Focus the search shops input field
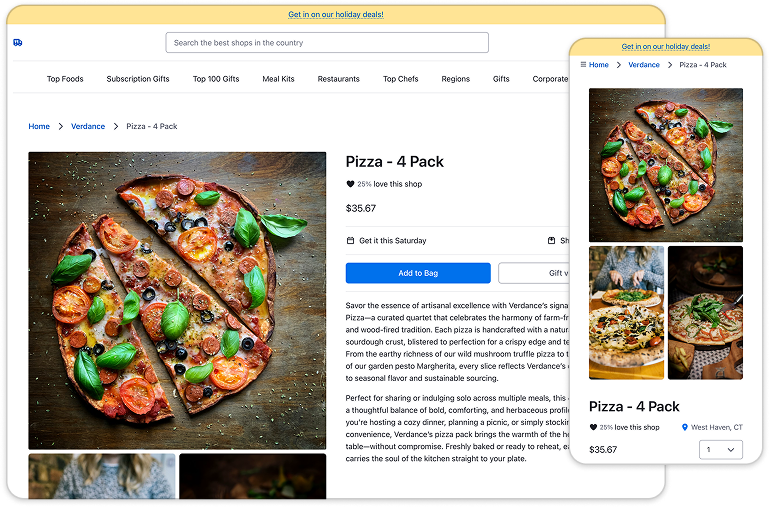 tap(327, 43)
